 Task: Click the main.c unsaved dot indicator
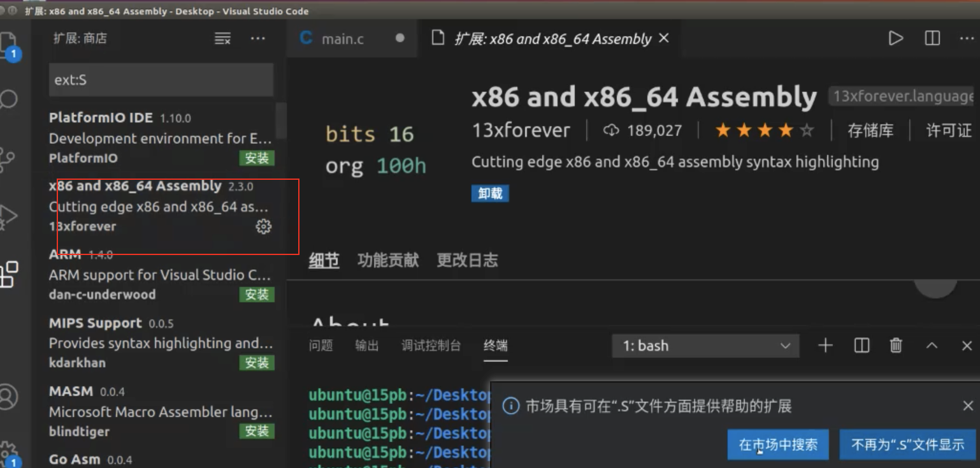tap(400, 38)
